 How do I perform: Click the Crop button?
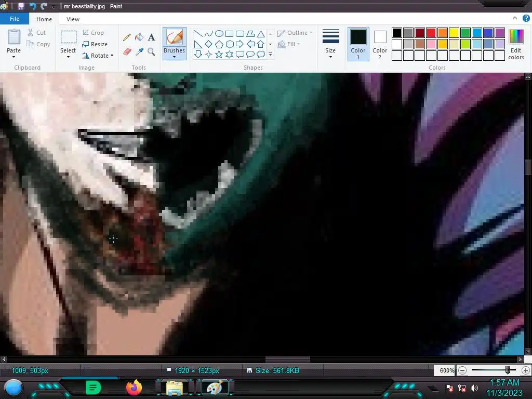click(x=93, y=33)
